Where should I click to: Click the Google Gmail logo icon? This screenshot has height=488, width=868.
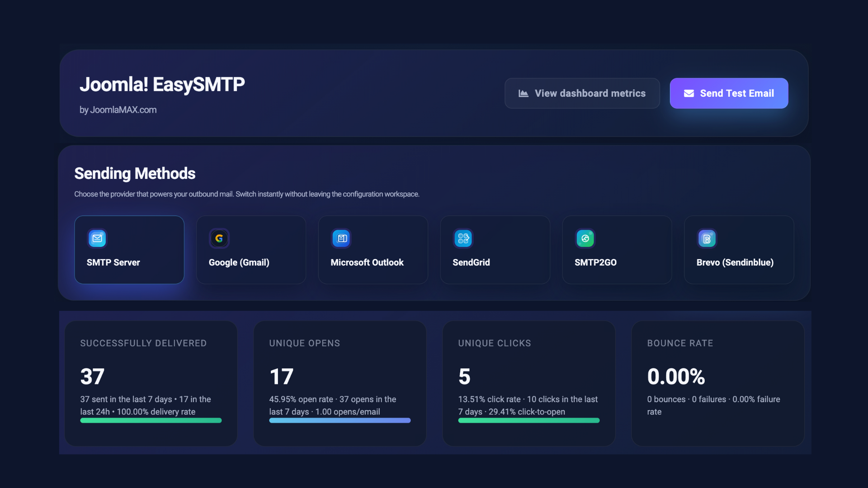[x=219, y=238]
